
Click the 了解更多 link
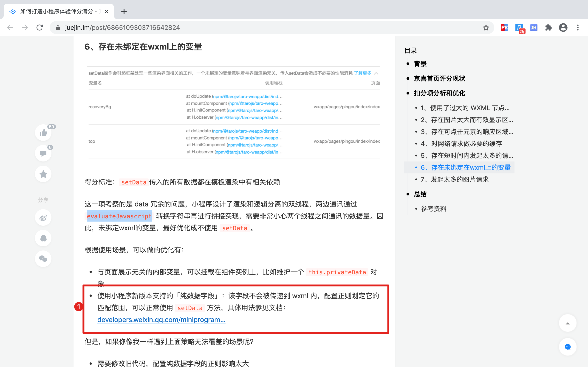click(x=362, y=73)
